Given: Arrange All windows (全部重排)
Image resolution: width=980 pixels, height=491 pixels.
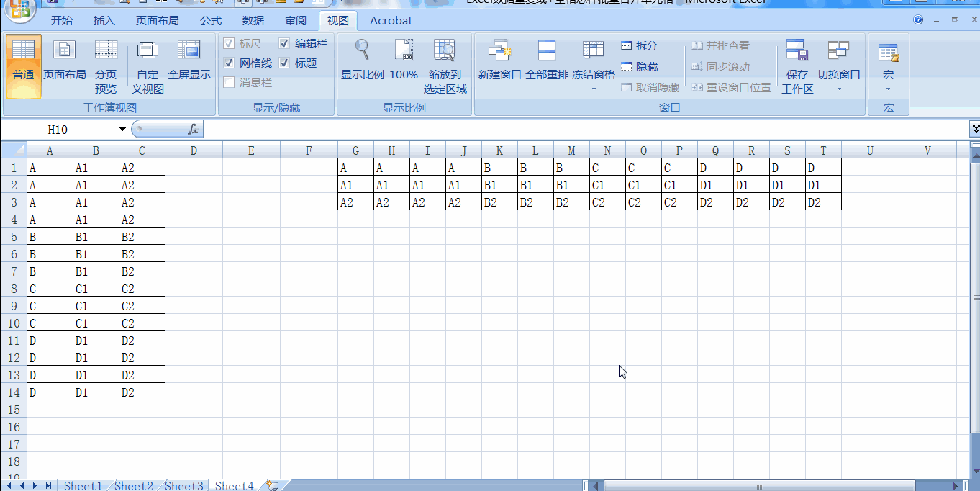Looking at the screenshot, I should (547, 60).
